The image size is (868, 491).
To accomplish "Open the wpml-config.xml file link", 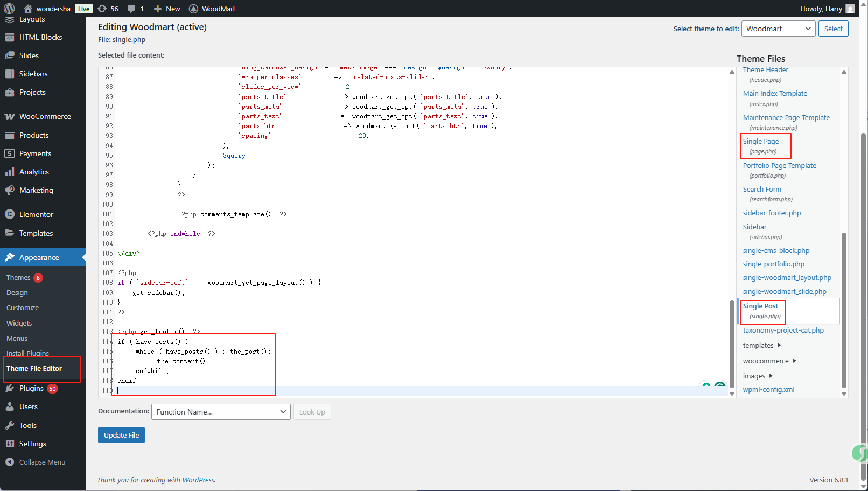I will coord(768,390).
